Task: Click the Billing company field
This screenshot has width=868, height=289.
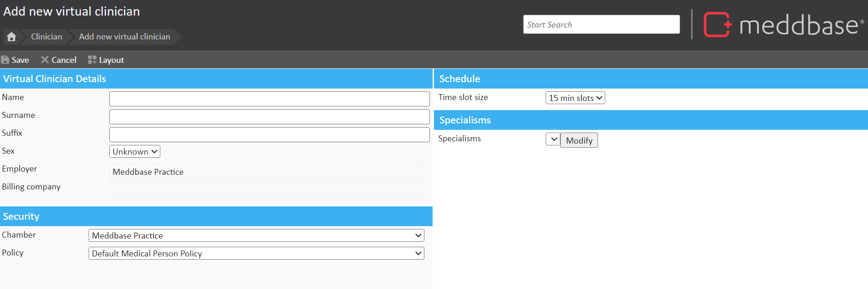Action: pos(266,188)
